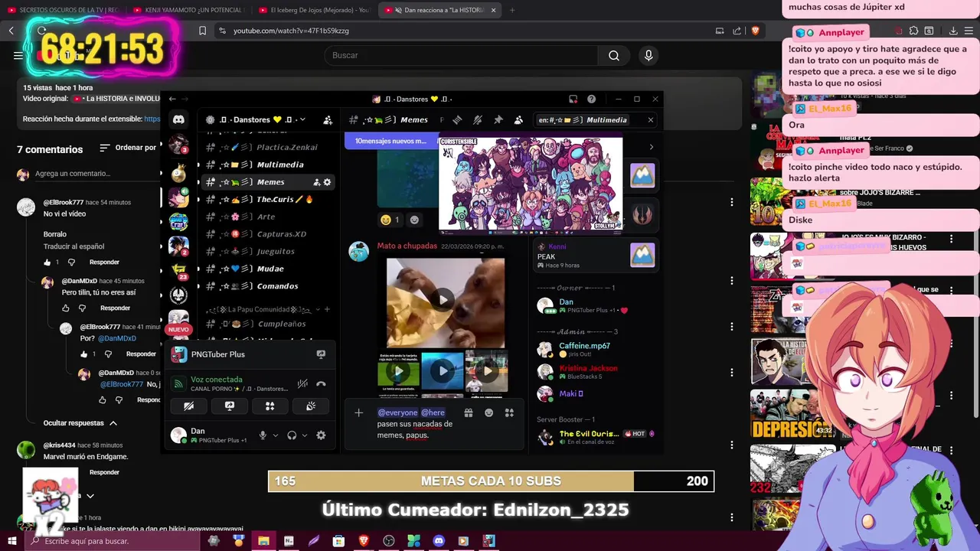980x551 pixels.
Task: Open Ordenar por comments sort dropdown
Action: (128, 148)
